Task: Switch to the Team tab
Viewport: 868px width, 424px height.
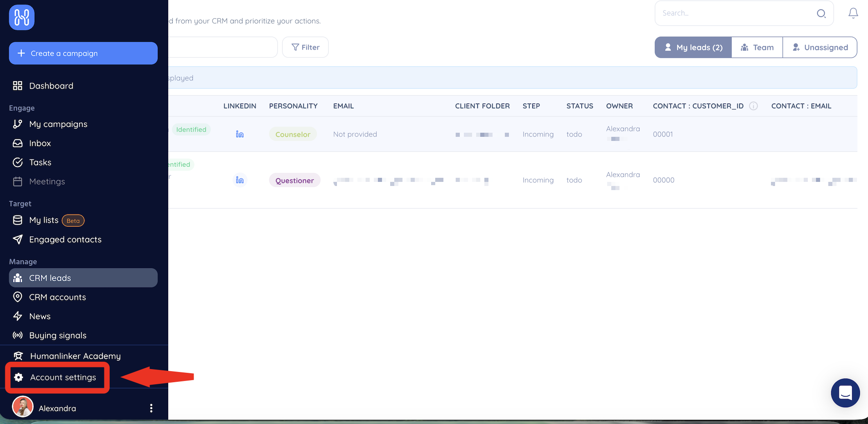Action: [x=757, y=47]
